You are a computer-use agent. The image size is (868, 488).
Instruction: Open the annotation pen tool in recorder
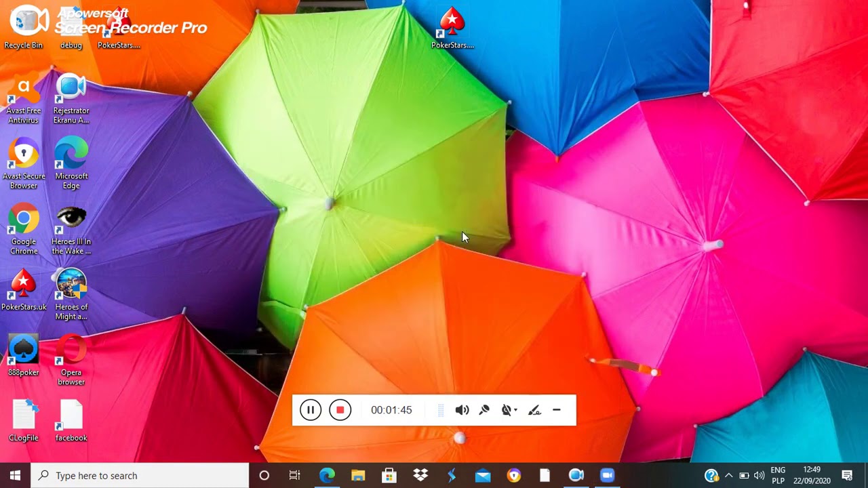click(534, 410)
